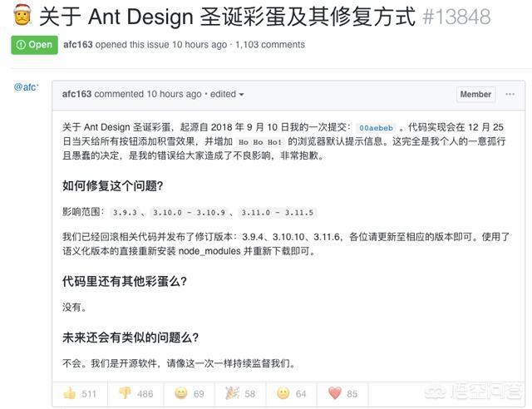Click the laugh reaction showing 69
Screen dimensions: 532x409
(x=189, y=393)
